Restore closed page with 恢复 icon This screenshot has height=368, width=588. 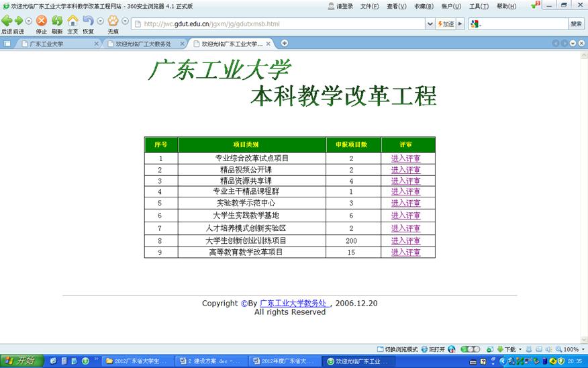[x=88, y=21]
